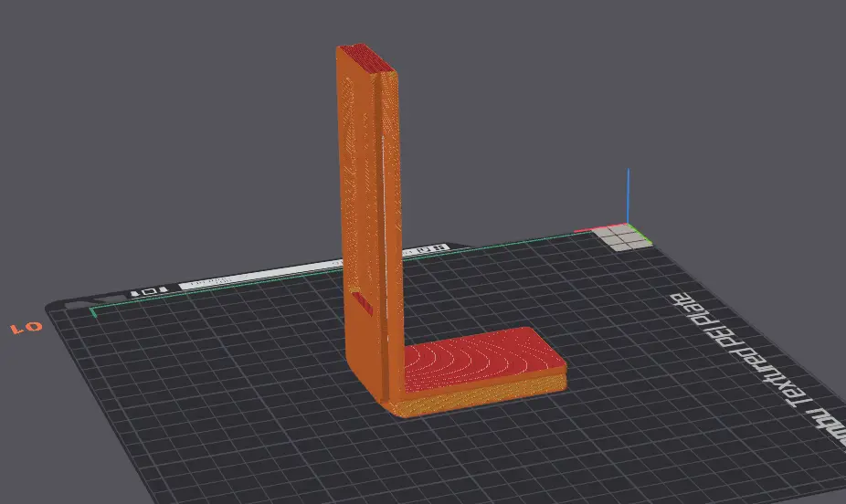Click the light gray origin squares at the plate corner

621,237
